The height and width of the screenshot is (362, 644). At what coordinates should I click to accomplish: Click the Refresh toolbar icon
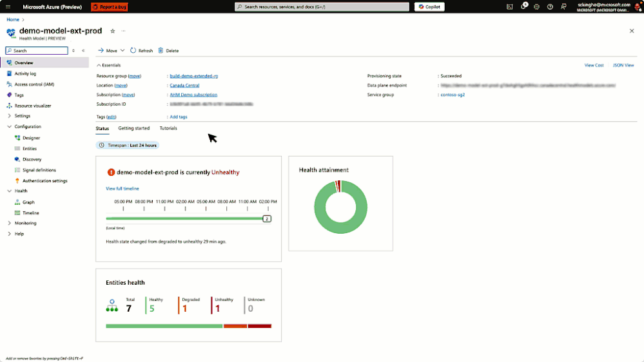coord(133,50)
